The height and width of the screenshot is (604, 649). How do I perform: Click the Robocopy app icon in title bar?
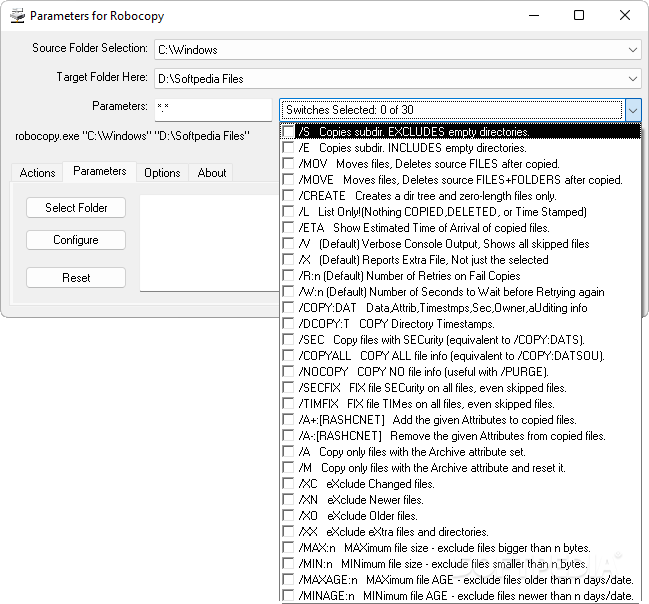click(x=17, y=16)
